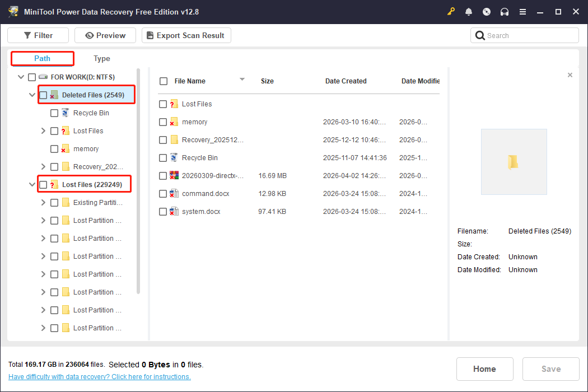Switch to the Type tab
Viewport: 588px width, 392px height.
[x=101, y=58]
